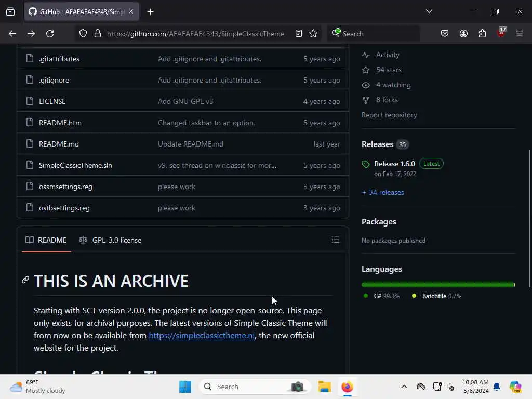532x399 pixels.
Task: Switch to GPL-3.0 license tab
Action: click(x=110, y=240)
